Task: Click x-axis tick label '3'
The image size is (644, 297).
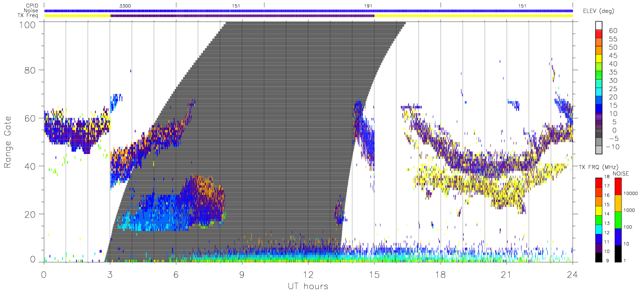Action: (110, 274)
